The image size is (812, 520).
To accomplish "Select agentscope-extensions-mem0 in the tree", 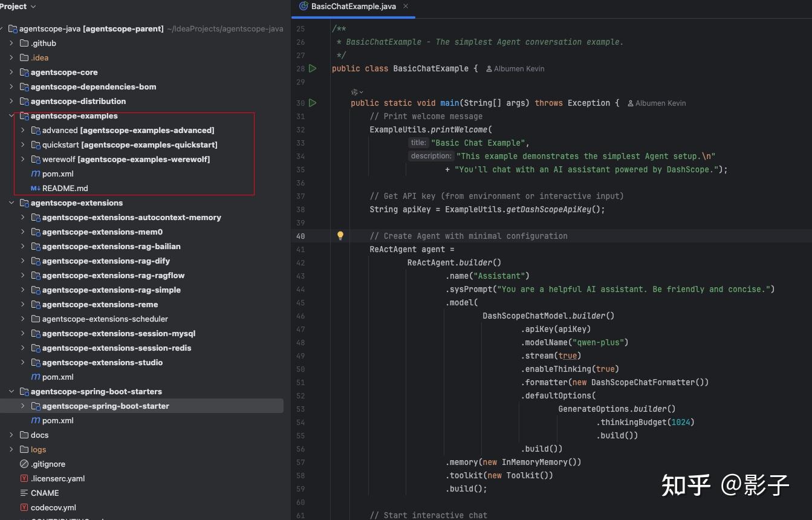I will click(x=102, y=232).
